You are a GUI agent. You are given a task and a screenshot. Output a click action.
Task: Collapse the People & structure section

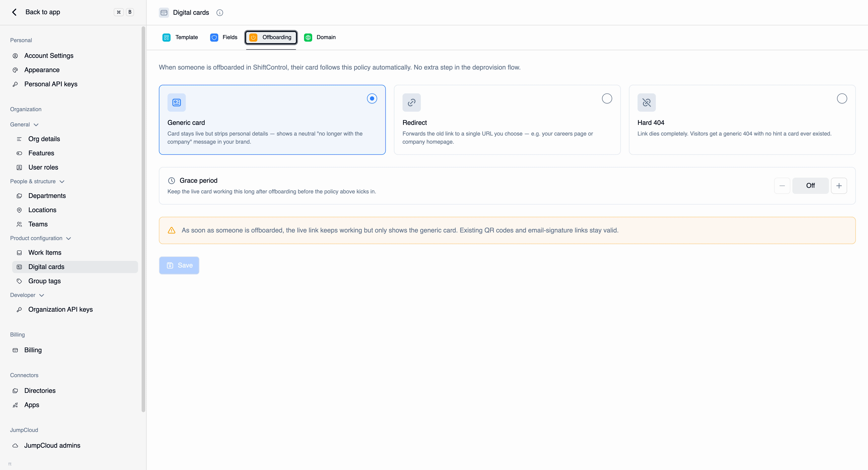(x=62, y=182)
